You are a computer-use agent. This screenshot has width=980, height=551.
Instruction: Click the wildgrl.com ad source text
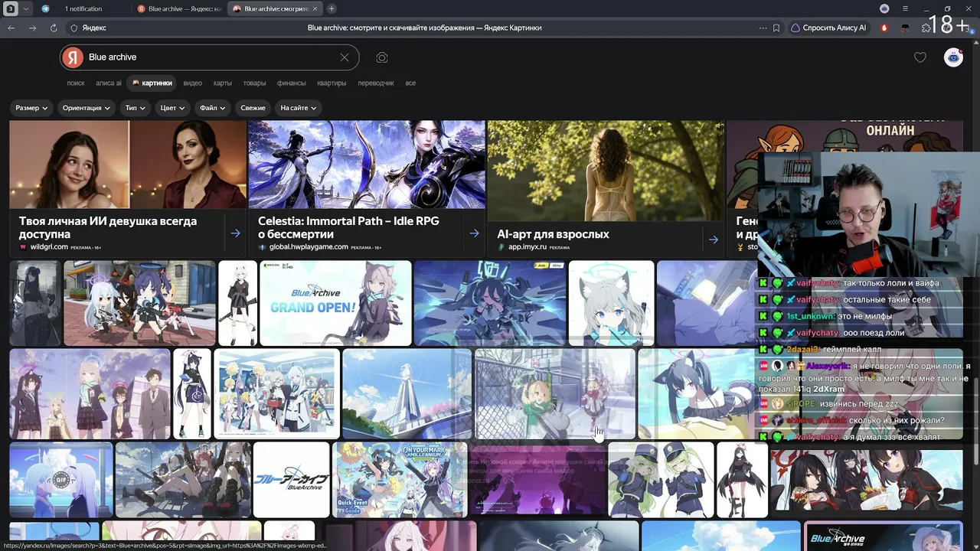tap(48, 247)
